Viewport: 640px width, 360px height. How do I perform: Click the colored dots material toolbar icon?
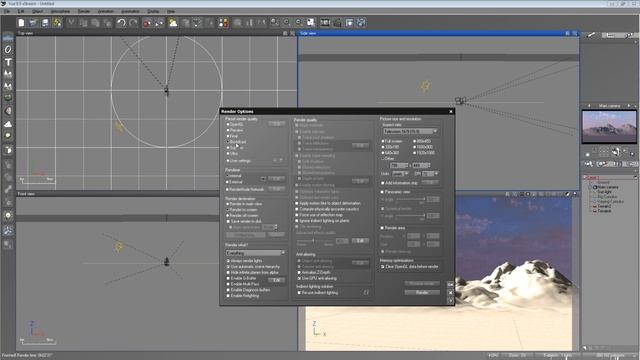(x=223, y=22)
